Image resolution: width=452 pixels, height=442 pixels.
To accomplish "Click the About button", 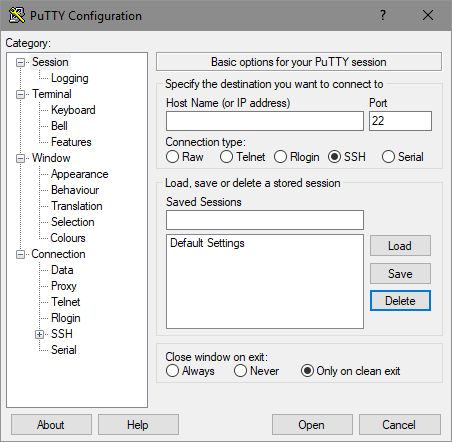I will [51, 425].
